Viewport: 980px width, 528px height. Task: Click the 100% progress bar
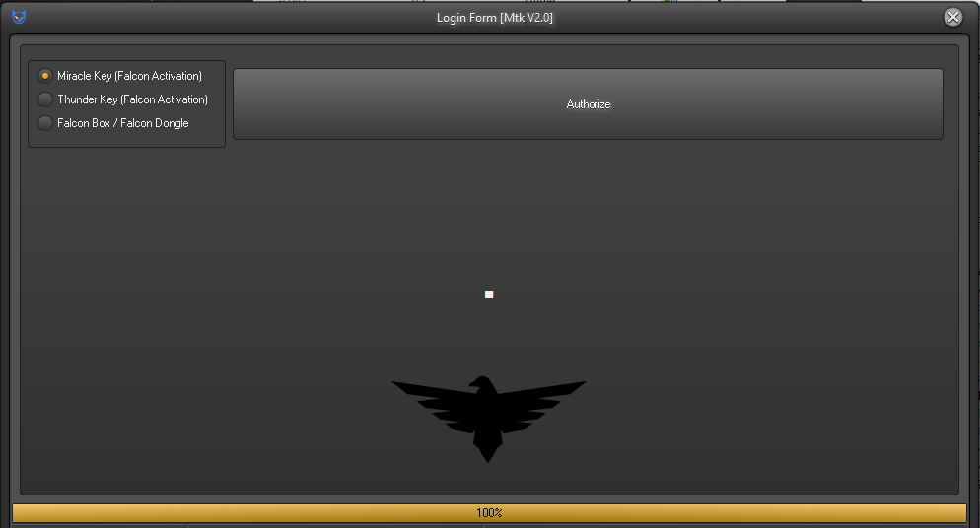click(489, 513)
